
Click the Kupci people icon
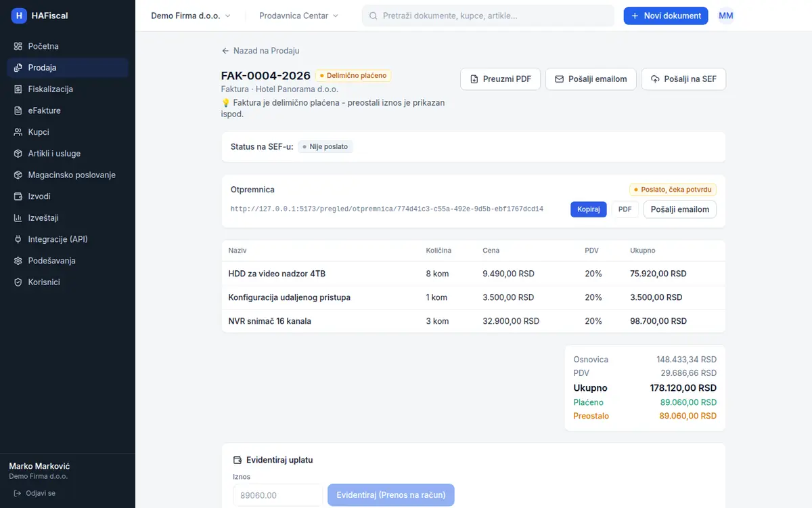coord(18,132)
